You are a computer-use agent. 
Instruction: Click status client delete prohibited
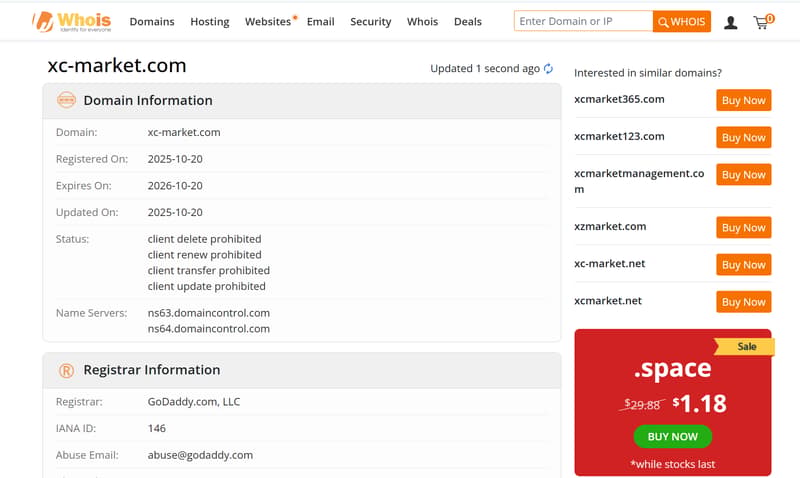coord(205,239)
